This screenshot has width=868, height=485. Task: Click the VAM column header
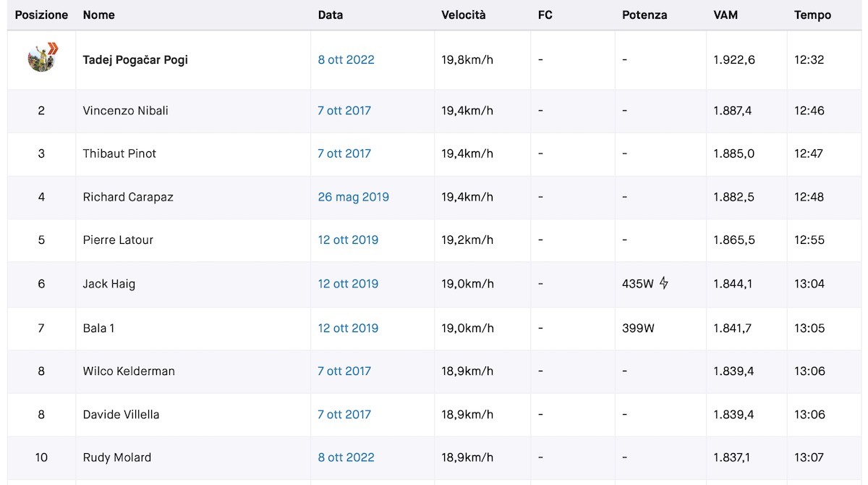point(726,14)
